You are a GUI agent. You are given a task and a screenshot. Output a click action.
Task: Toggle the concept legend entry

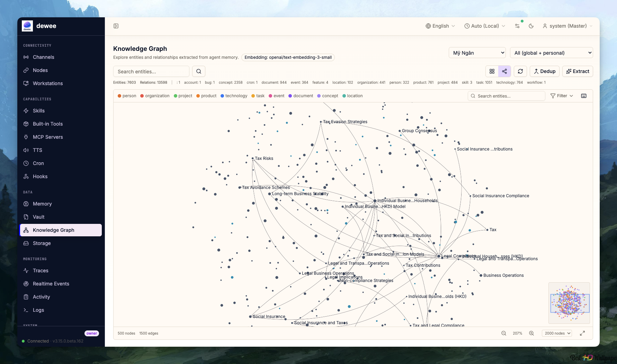click(328, 96)
